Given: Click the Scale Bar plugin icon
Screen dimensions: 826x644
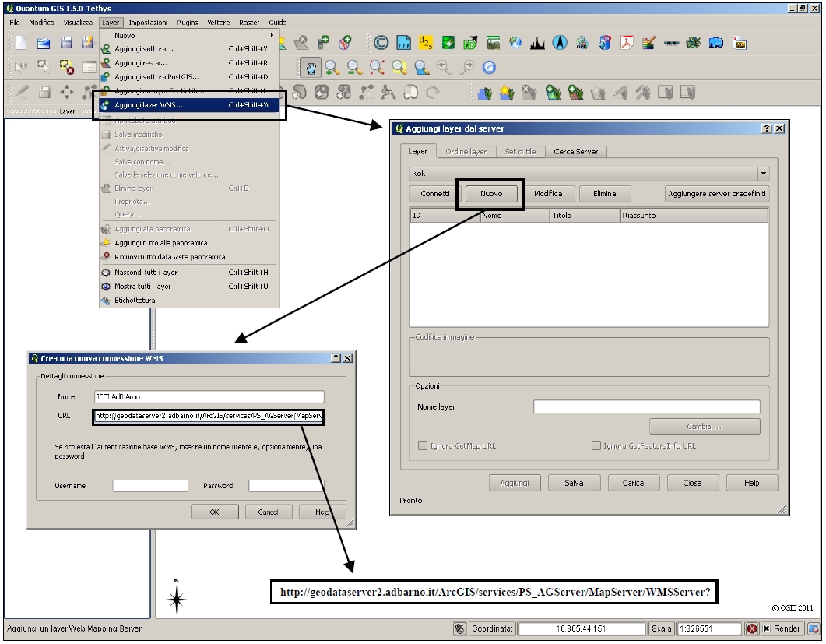Looking at the screenshot, I should click(671, 43).
